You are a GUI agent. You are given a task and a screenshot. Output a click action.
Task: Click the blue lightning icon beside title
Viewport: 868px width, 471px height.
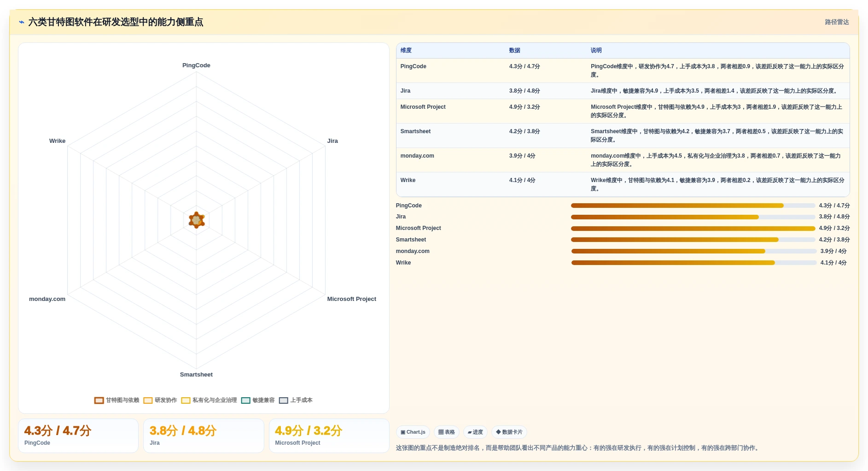[22, 22]
